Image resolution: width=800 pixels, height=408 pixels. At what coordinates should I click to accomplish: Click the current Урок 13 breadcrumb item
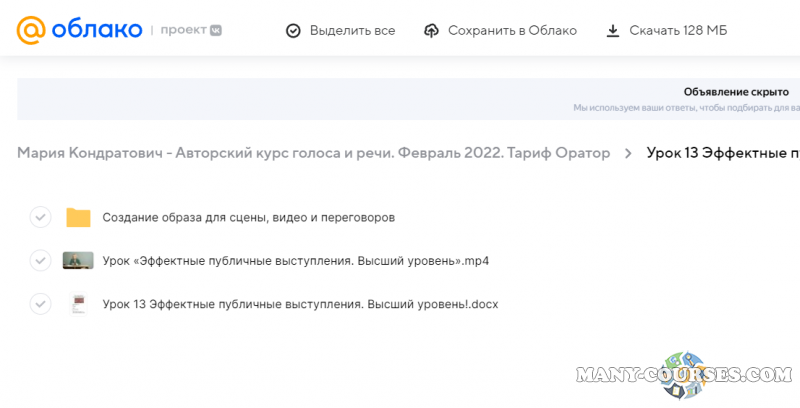pyautogui.click(x=722, y=153)
